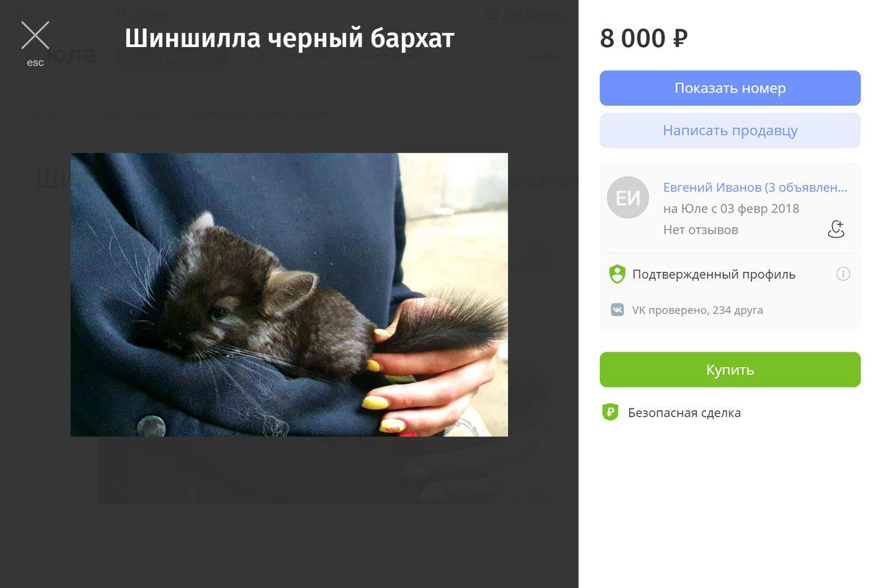This screenshot has width=882, height=588.
Task: Click the VK logo icon
Action: pyautogui.click(x=617, y=310)
